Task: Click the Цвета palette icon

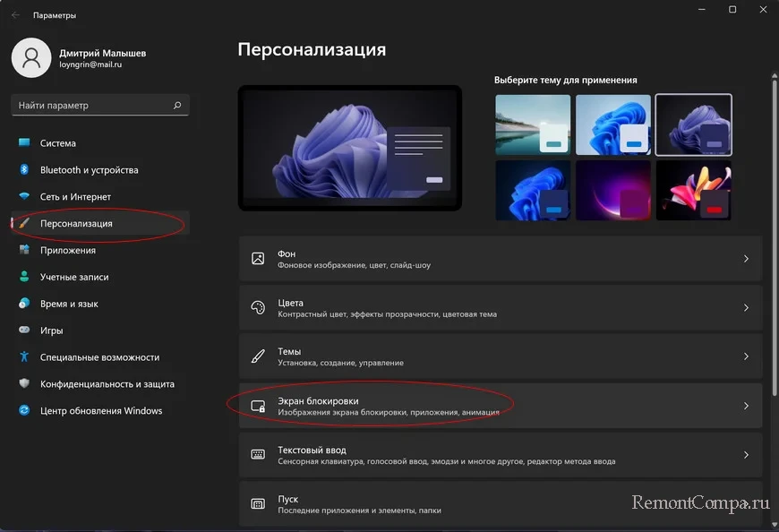Action: click(258, 308)
